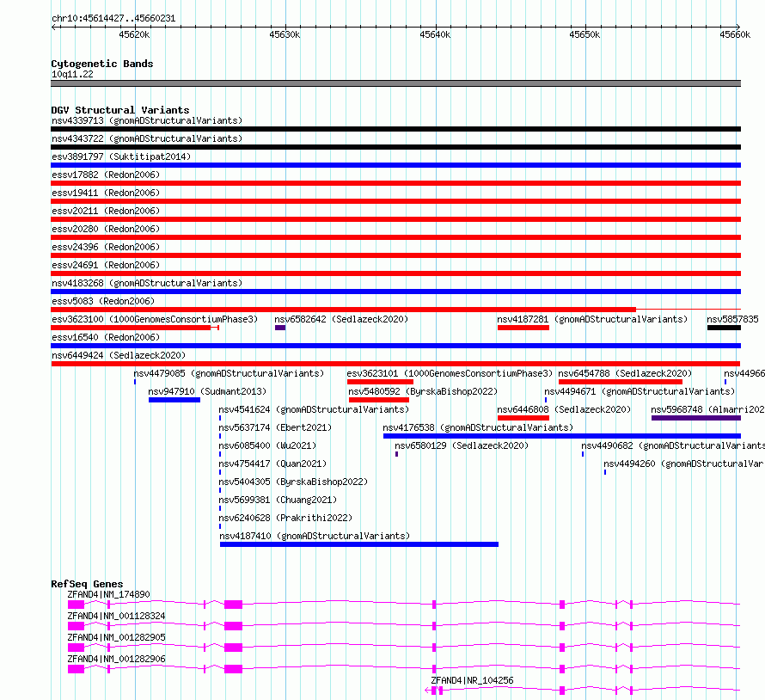This screenshot has width=765, height=700.
Task: Open essv5083 (Redon2006) variant label
Action: 103,301
